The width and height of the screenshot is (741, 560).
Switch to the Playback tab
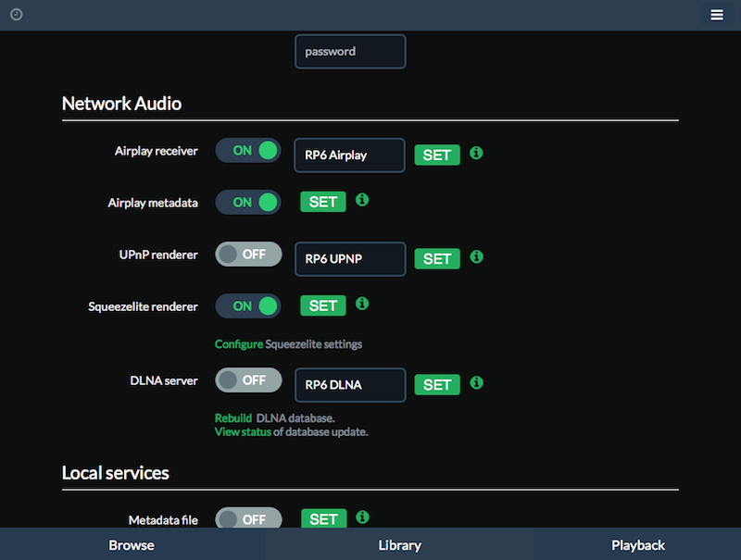pos(638,545)
